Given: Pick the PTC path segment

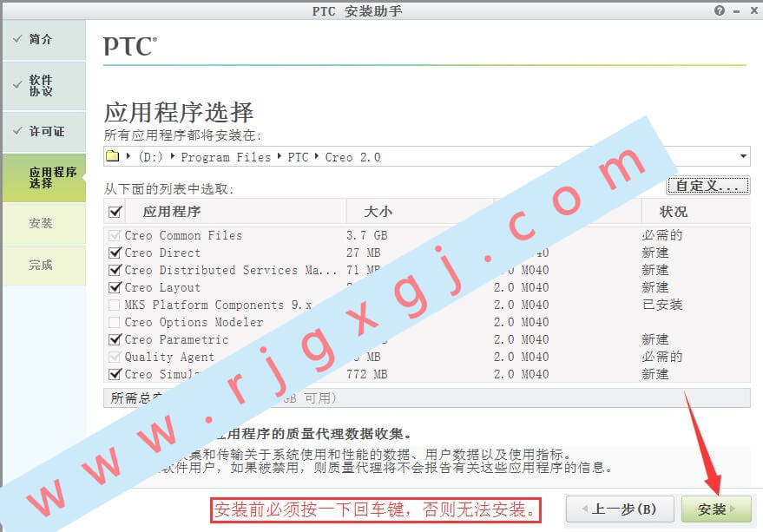Looking at the screenshot, I should (298, 157).
